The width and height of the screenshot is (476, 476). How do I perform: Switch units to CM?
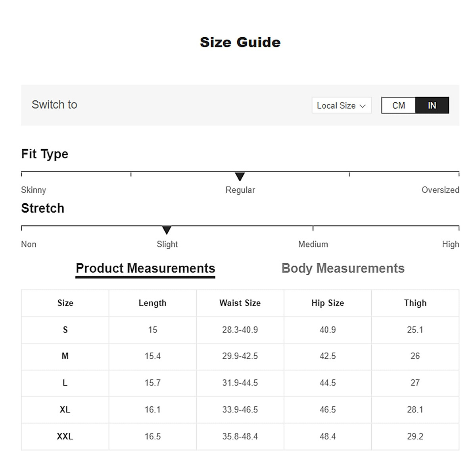click(x=398, y=106)
